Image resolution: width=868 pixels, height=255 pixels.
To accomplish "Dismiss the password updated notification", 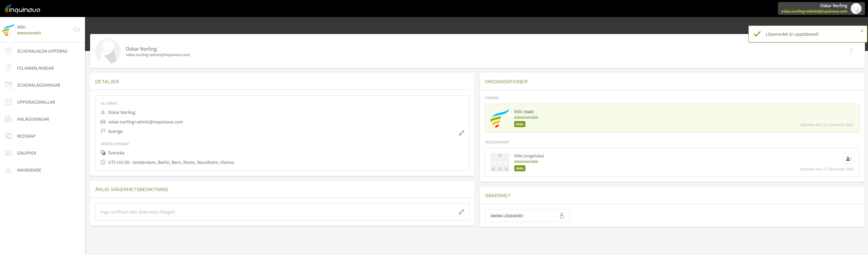I will (x=862, y=31).
